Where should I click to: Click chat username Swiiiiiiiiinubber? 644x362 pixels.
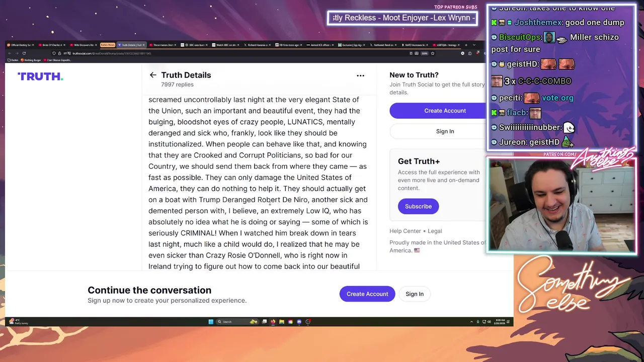click(x=529, y=128)
